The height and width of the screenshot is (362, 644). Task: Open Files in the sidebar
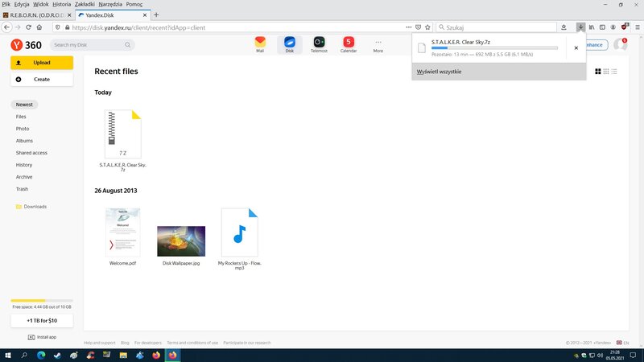(x=21, y=117)
